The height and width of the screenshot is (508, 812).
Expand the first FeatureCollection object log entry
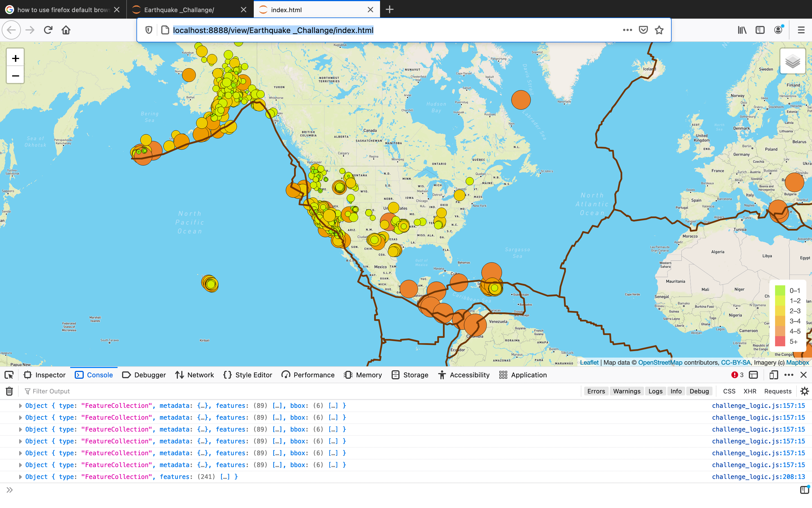pyautogui.click(x=21, y=406)
